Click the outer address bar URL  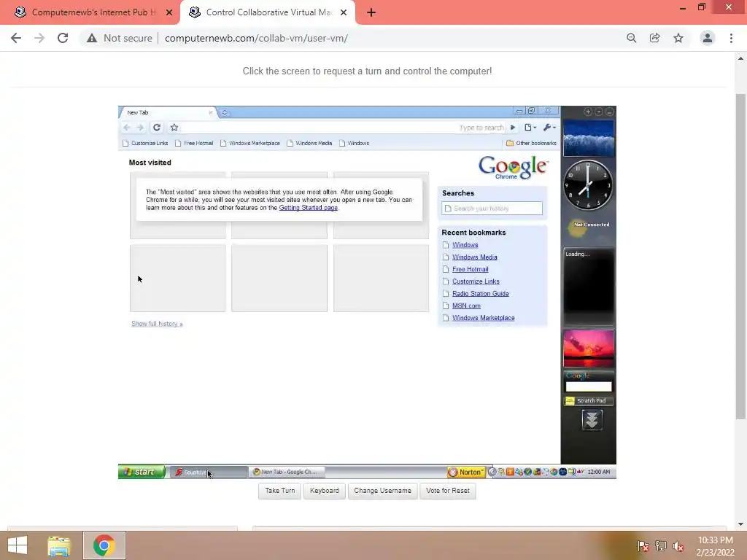(256, 38)
